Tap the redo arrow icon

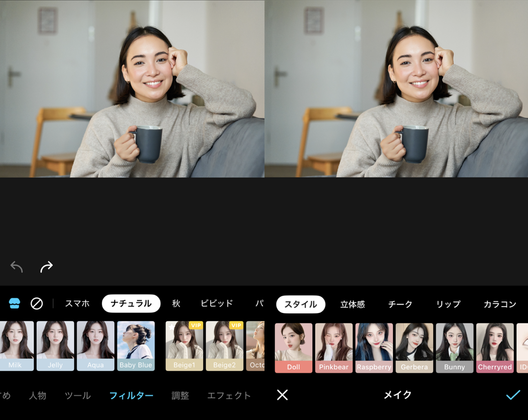46,267
